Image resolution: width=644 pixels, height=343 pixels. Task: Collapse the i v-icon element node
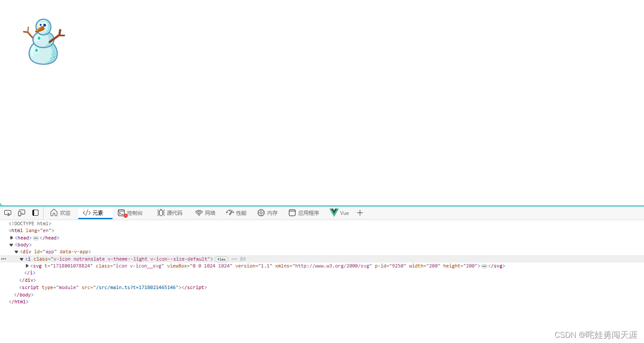coord(22,259)
